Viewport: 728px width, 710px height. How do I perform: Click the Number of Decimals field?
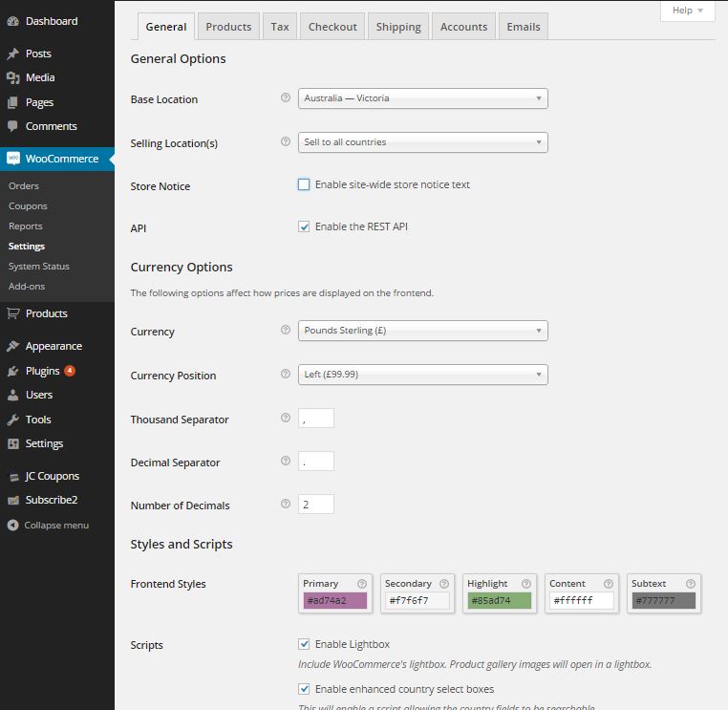tap(316, 505)
